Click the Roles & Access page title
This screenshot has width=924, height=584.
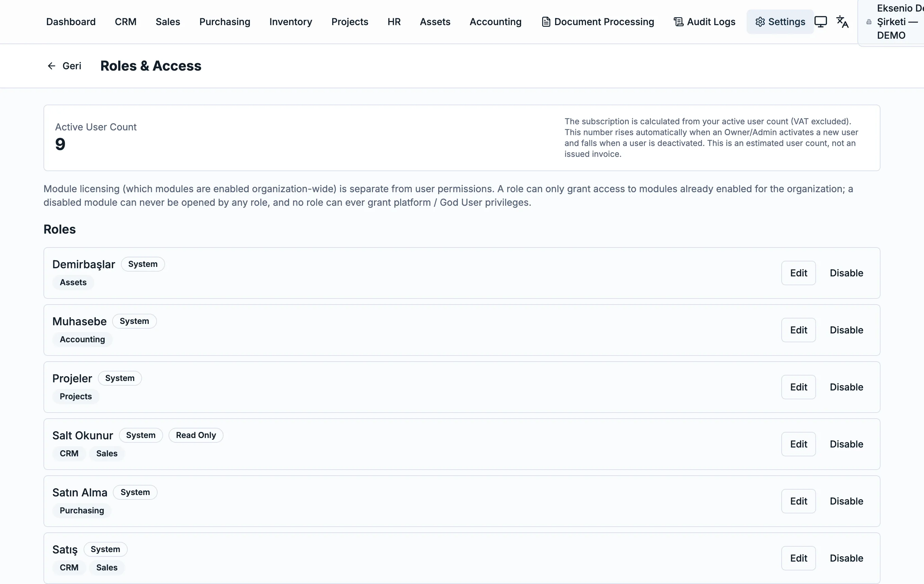click(151, 66)
